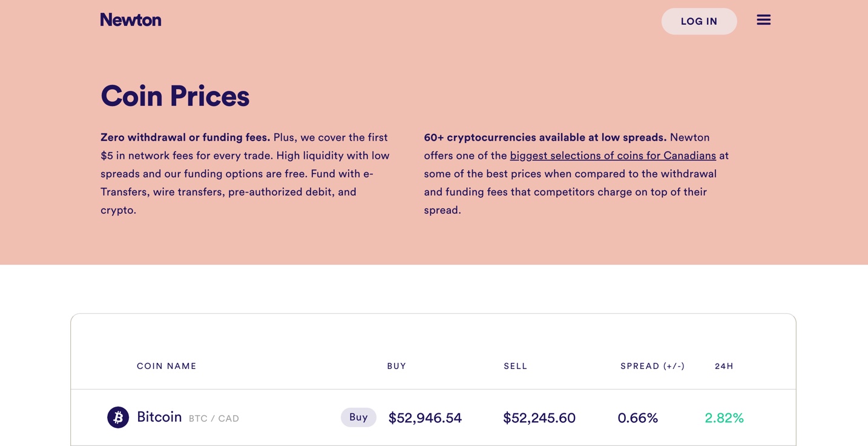Screen dimensions: 868x446
Task: Click the BUY column header
Action: click(x=396, y=366)
